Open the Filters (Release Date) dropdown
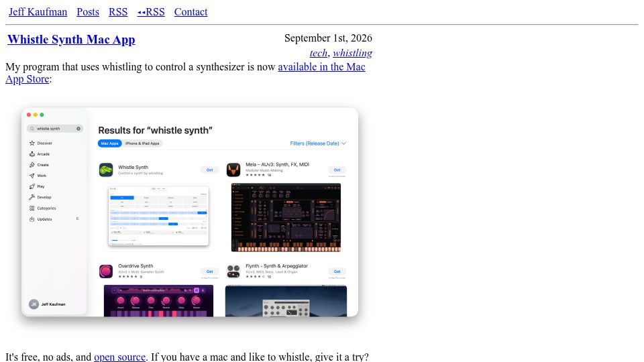The width and height of the screenshot is (644, 362). (x=318, y=143)
